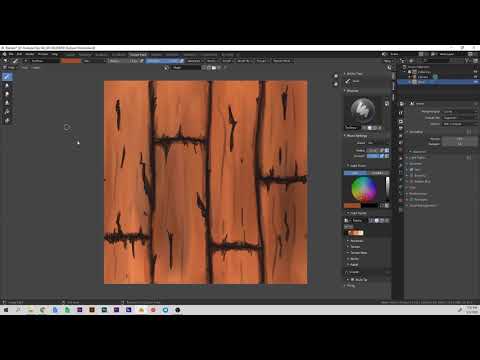The image size is (480, 360).
Task: Select the Smear tool
Action: point(7,94)
